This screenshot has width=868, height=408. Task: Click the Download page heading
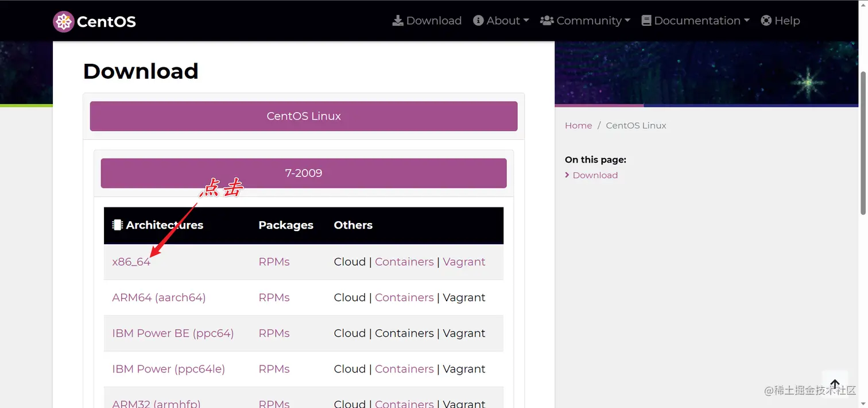pos(141,71)
